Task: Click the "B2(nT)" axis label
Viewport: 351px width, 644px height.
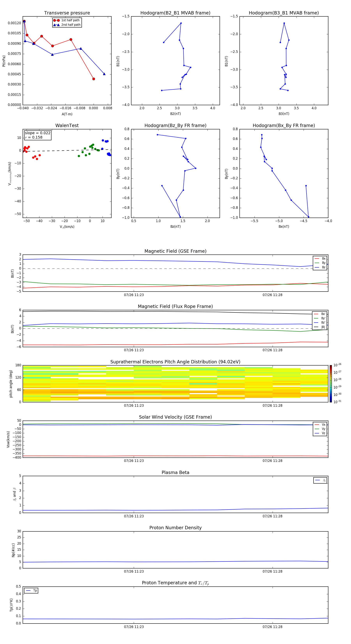Action: click(x=175, y=114)
